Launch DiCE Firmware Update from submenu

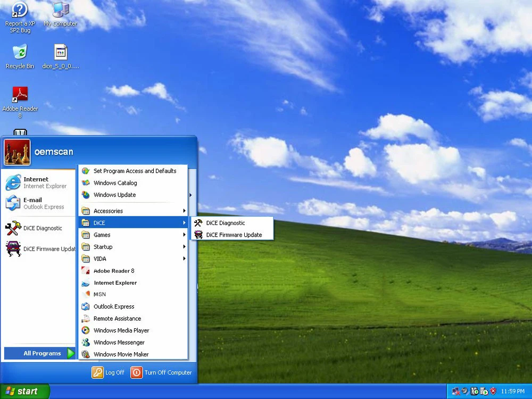click(x=232, y=235)
